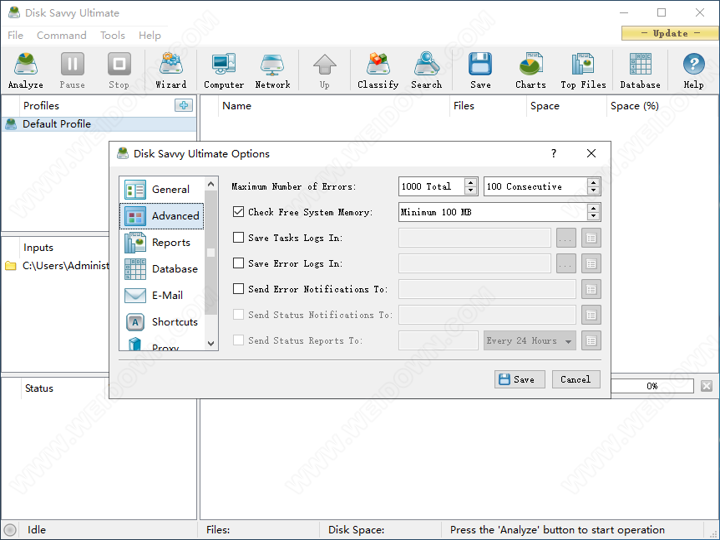This screenshot has height=540, width=720.
Task: Increase the 1000 Total errors value
Action: [471, 182]
